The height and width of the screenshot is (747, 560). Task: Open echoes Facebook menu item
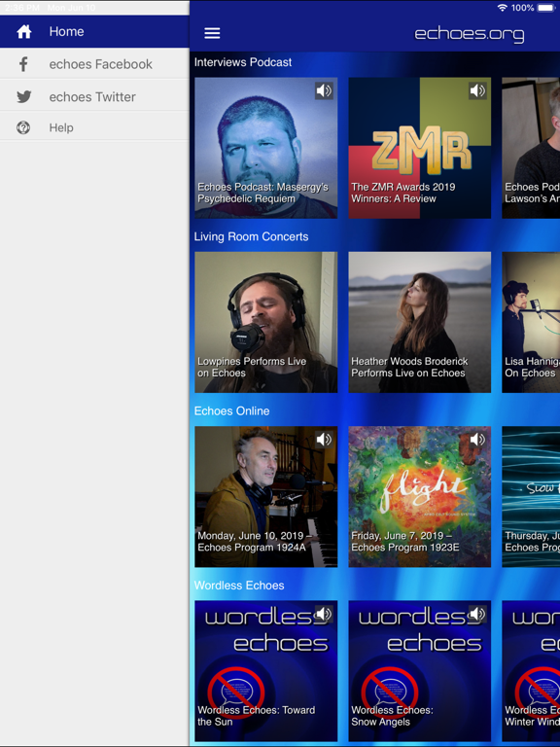tap(94, 64)
